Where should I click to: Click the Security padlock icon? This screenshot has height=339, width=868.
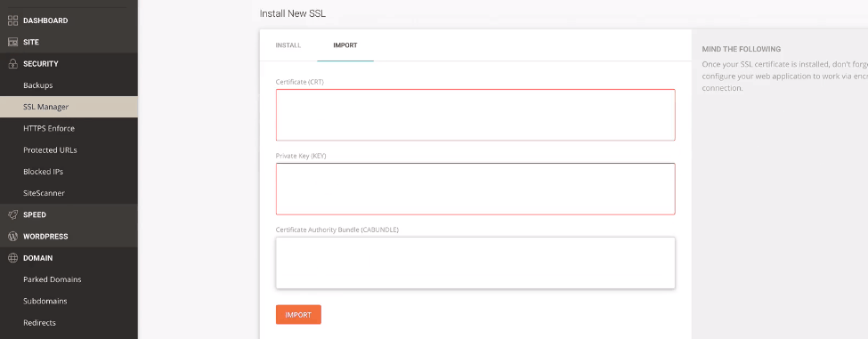(x=12, y=63)
